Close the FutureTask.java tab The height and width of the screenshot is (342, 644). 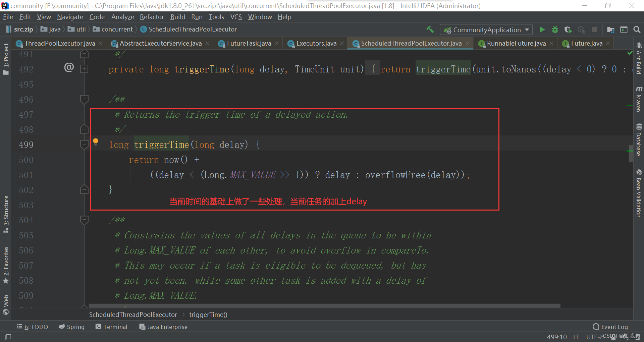(277, 43)
